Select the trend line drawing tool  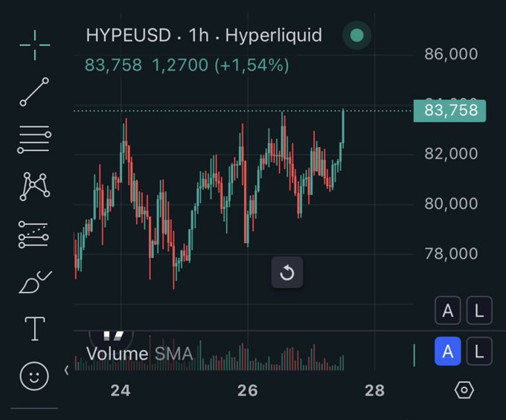tap(34, 92)
